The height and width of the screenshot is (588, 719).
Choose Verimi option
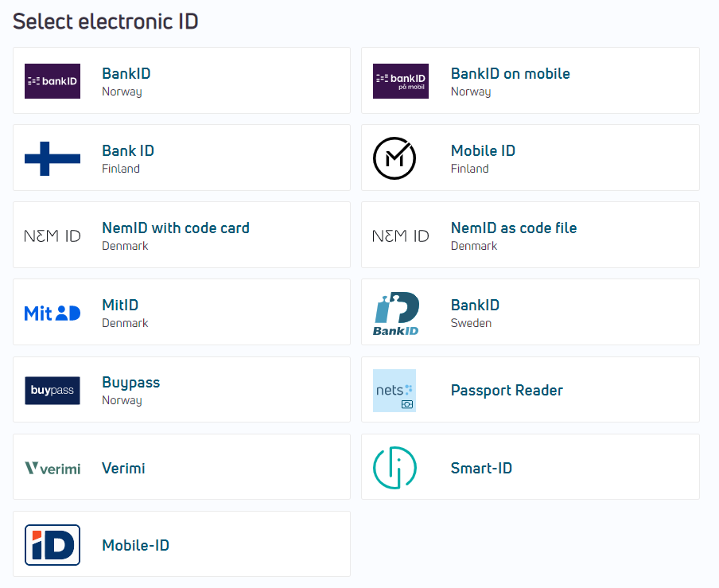tap(181, 466)
